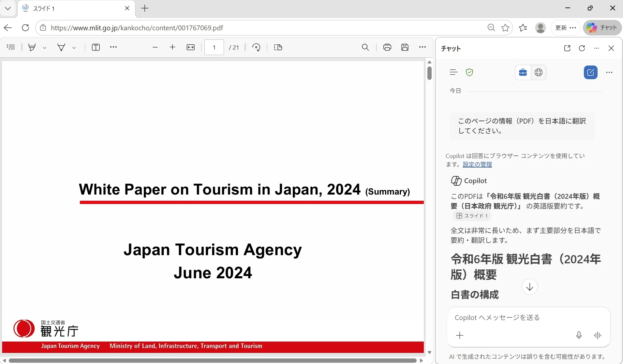Click the PDF scroll up arrow
This screenshot has height=364, width=623.
[x=429, y=62]
